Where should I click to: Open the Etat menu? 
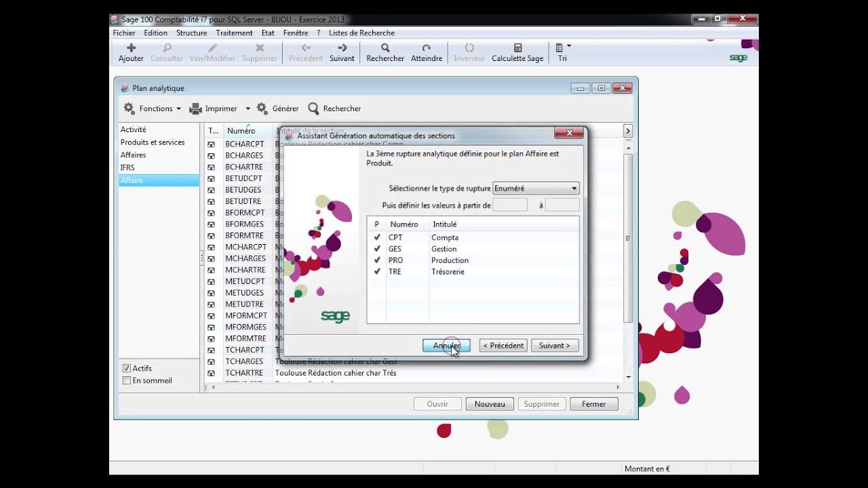pyautogui.click(x=268, y=33)
